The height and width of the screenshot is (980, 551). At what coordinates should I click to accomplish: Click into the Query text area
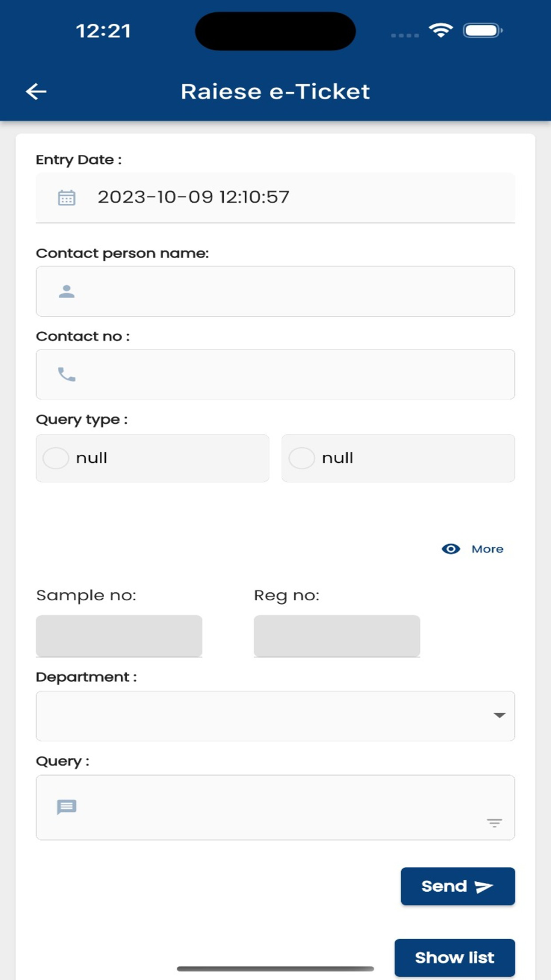pyautogui.click(x=275, y=807)
